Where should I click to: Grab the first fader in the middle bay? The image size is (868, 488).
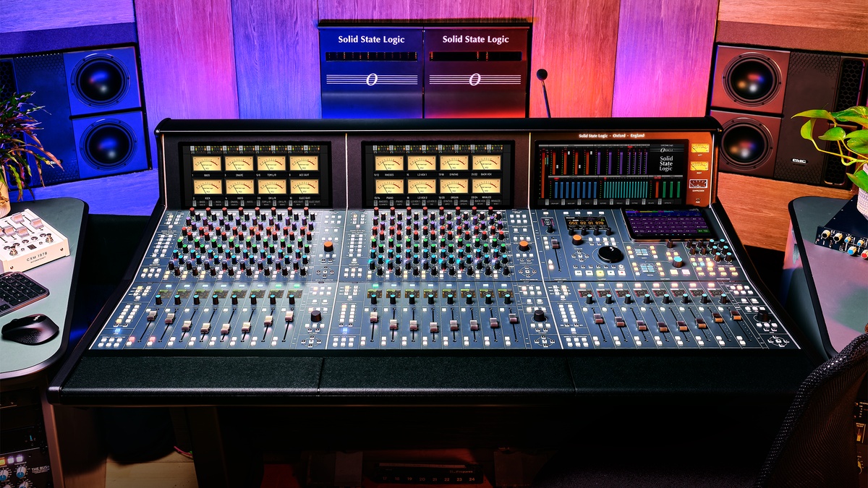point(375,316)
